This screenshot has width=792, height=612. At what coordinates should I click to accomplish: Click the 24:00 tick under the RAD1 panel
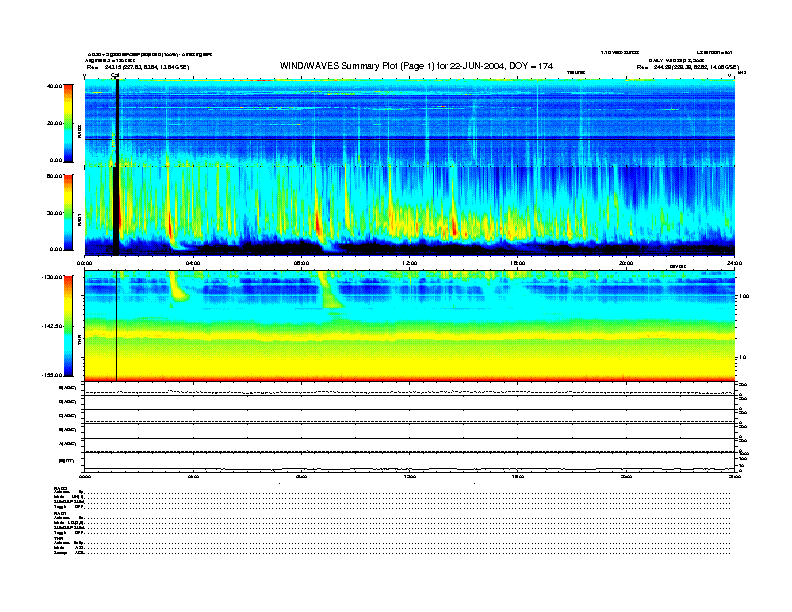coord(734,264)
